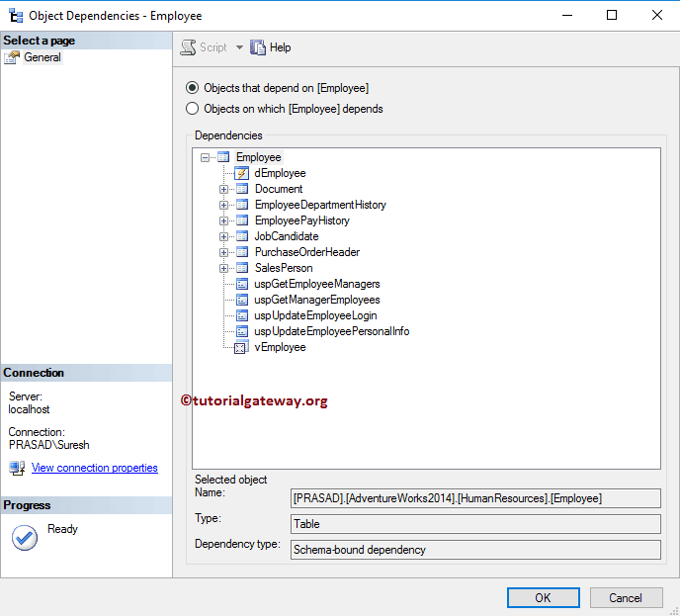Open the Script dropdown arrow

pos(239,47)
